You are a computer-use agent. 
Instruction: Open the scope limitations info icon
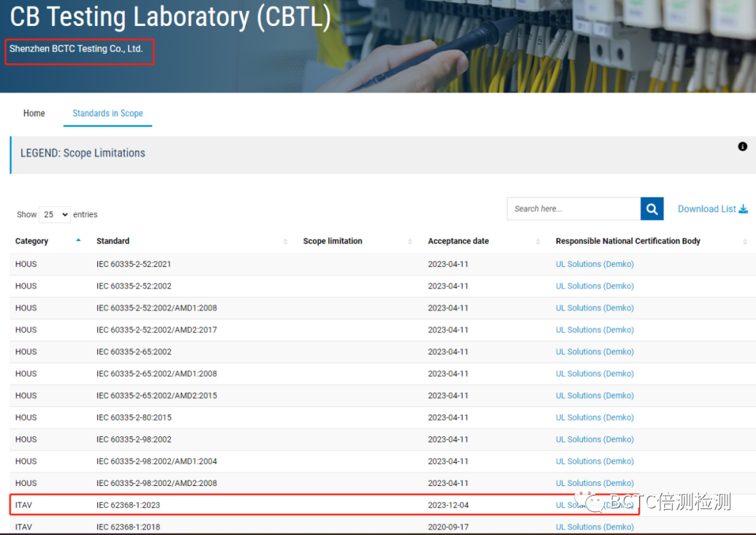pyautogui.click(x=743, y=146)
